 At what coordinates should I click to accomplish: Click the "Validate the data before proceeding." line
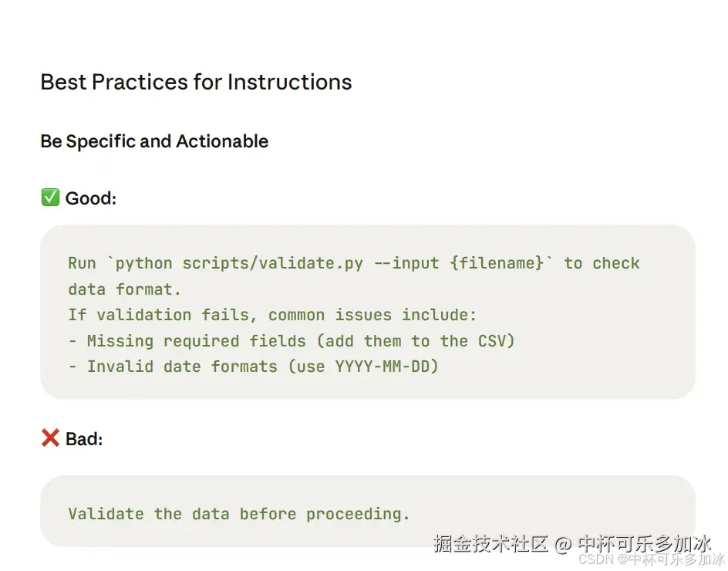239,514
